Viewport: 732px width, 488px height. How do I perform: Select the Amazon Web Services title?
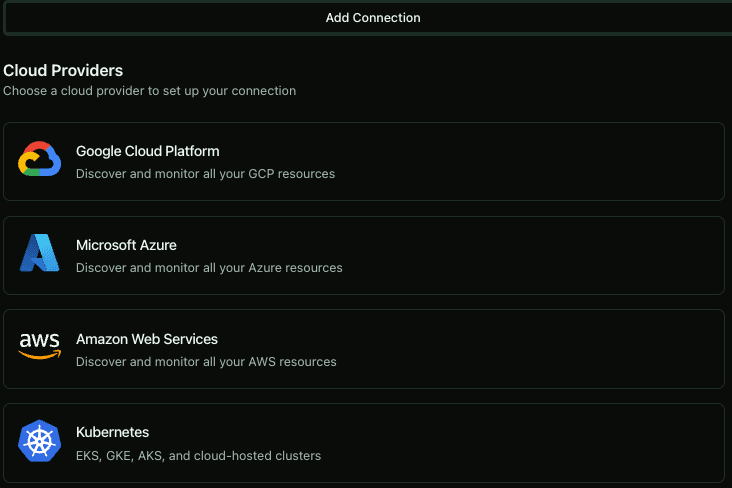click(147, 339)
